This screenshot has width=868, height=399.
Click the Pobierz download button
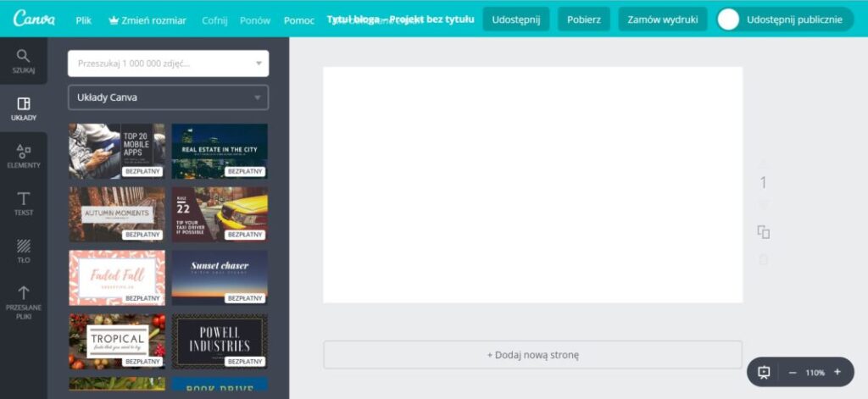point(584,19)
